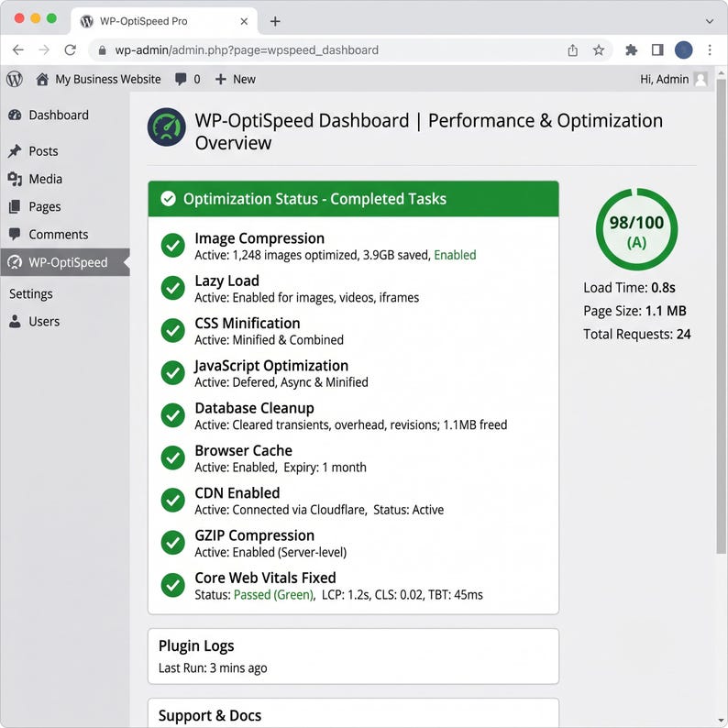The width and height of the screenshot is (728, 728).
Task: Click the My Business Website link
Action: (108, 80)
